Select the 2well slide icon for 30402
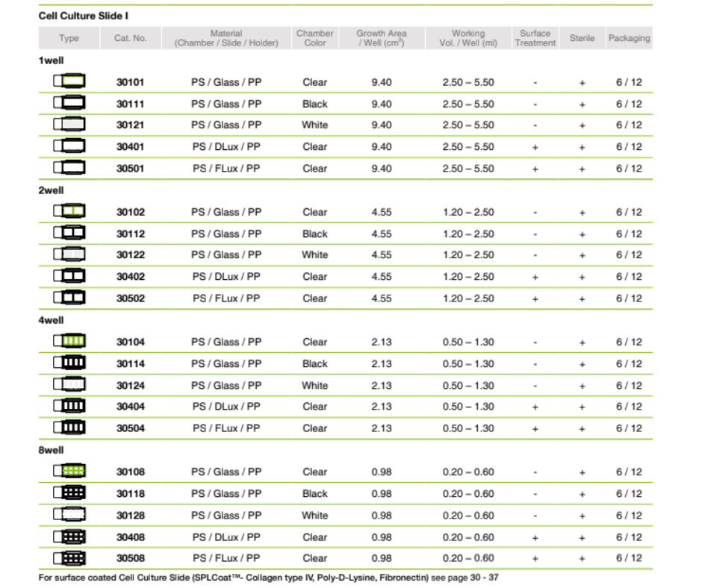702x588 pixels. 69,276
